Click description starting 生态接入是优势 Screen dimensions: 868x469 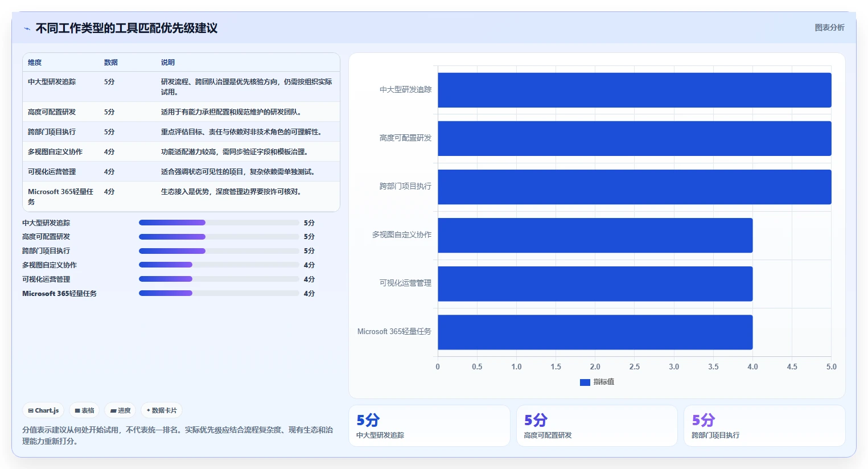233,192
